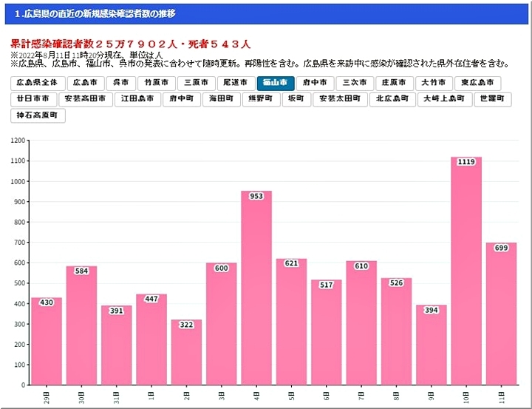Select the 神石高原町 button
532x409 pixels.
click(x=38, y=115)
